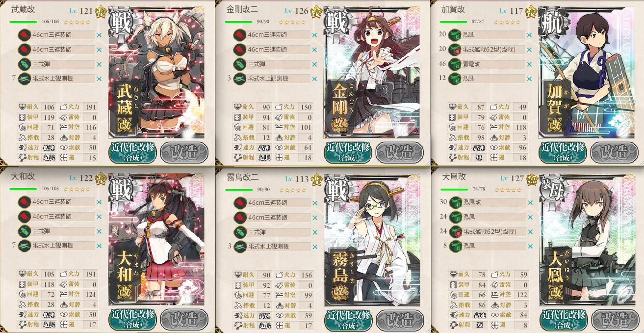Image resolution: width=644 pixels, height=333 pixels.
Task: Select Kirishima's 零式水上観測機 icon
Action: click(x=240, y=246)
